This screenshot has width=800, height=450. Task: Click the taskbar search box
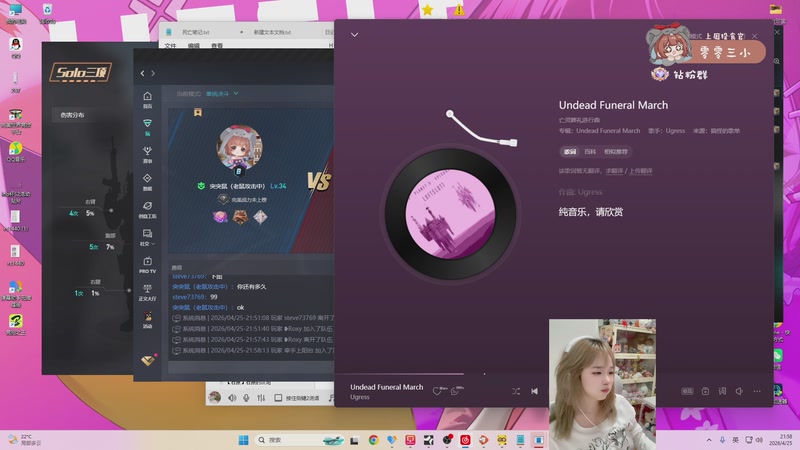(x=298, y=440)
